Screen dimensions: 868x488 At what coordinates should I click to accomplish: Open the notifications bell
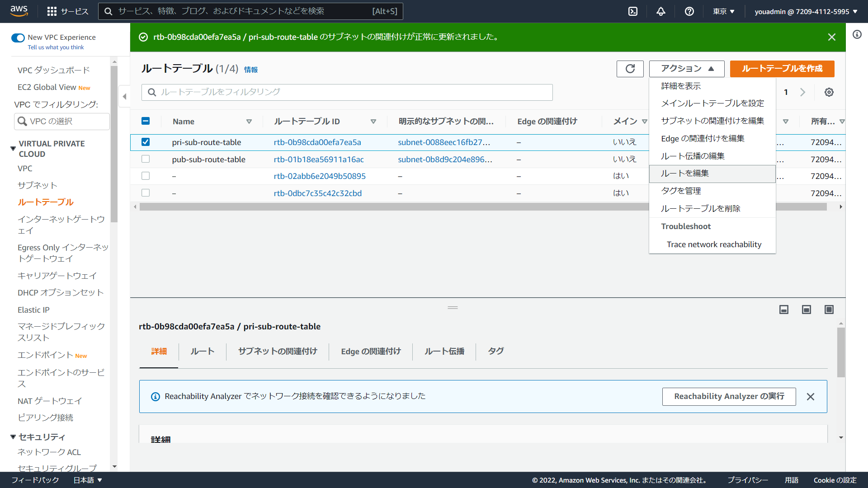660,11
